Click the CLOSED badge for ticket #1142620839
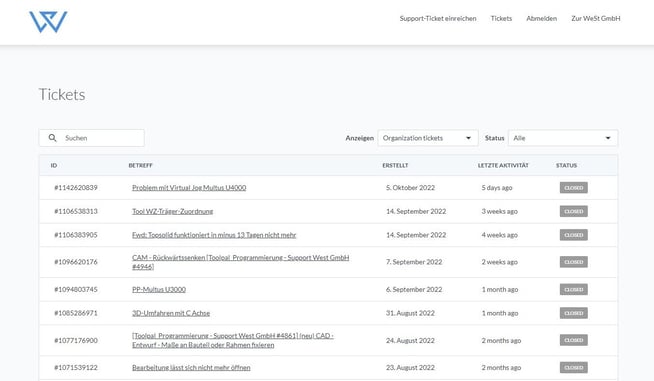 (574, 188)
